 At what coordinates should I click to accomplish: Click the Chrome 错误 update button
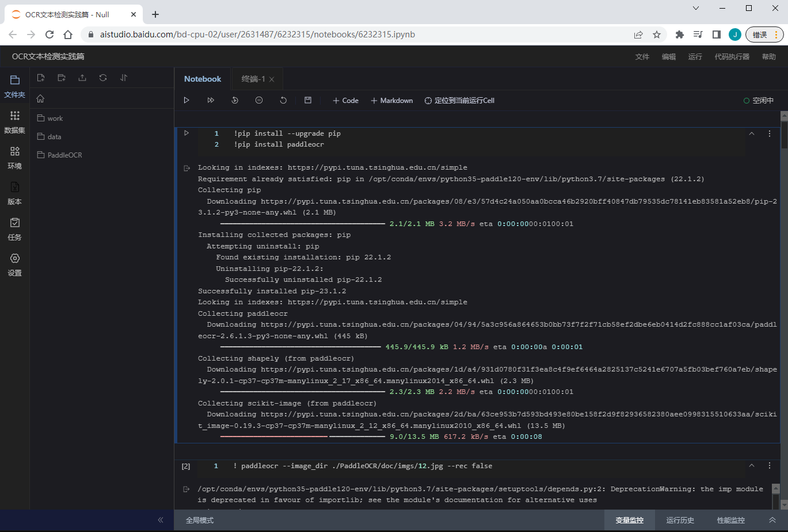tap(764, 35)
